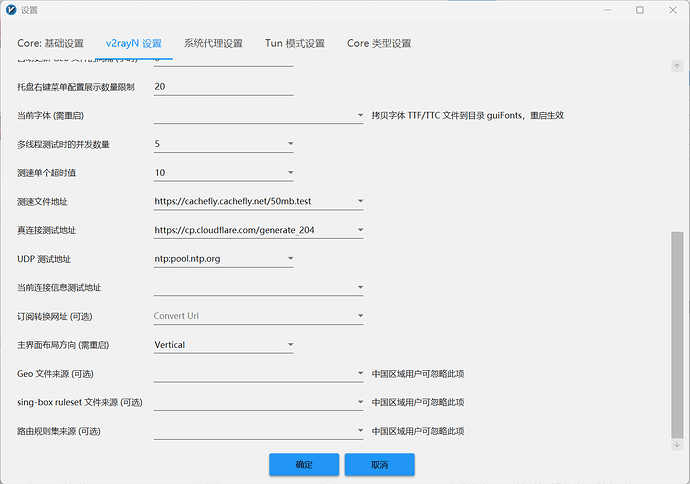This screenshot has height=484, width=690.
Task: Expand the 当前连接信息测试地址 dropdown
Action: tap(360, 287)
